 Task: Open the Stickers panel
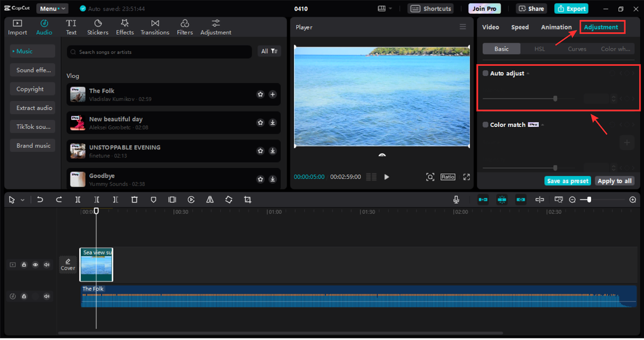[x=98, y=27]
